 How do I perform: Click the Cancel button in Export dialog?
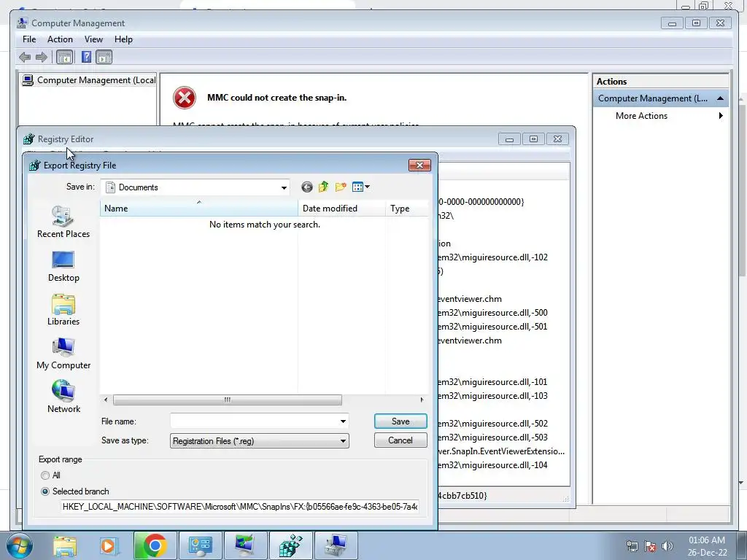click(x=400, y=440)
